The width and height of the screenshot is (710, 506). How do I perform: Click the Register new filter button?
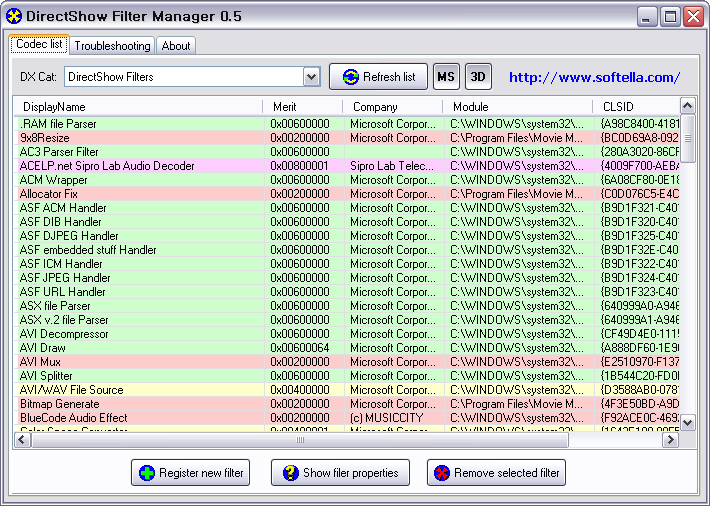click(190, 472)
